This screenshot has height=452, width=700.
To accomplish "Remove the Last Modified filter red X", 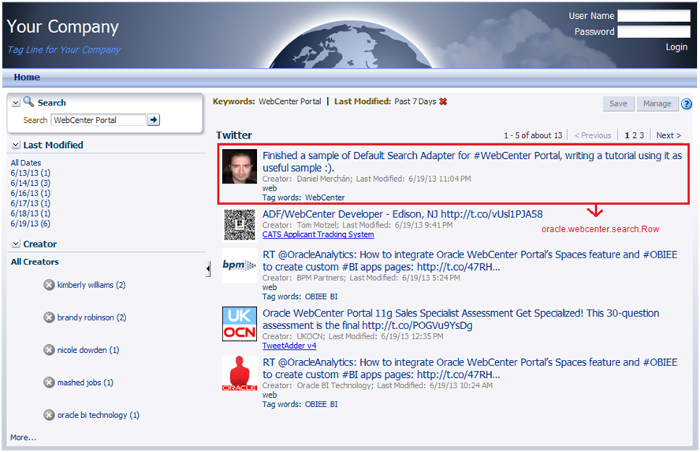I will pyautogui.click(x=443, y=101).
